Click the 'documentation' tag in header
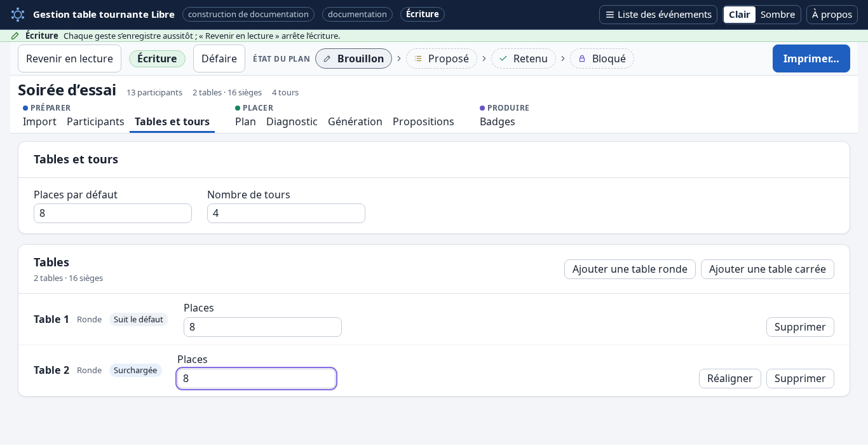This screenshot has height=445, width=868. [357, 14]
